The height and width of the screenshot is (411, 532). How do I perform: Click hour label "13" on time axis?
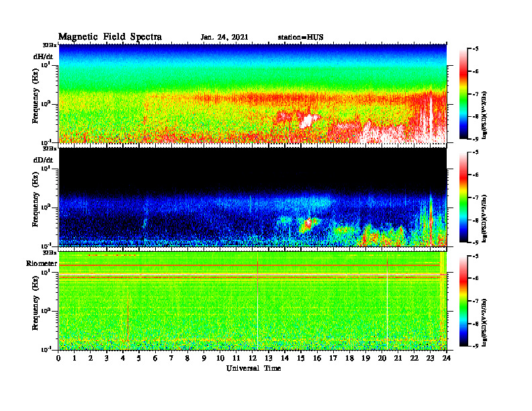coord(269,358)
